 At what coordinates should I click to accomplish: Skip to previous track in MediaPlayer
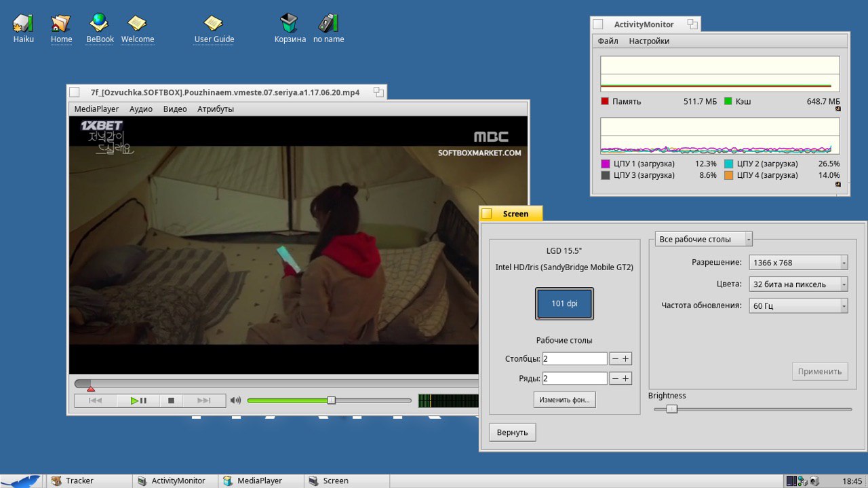click(x=96, y=400)
